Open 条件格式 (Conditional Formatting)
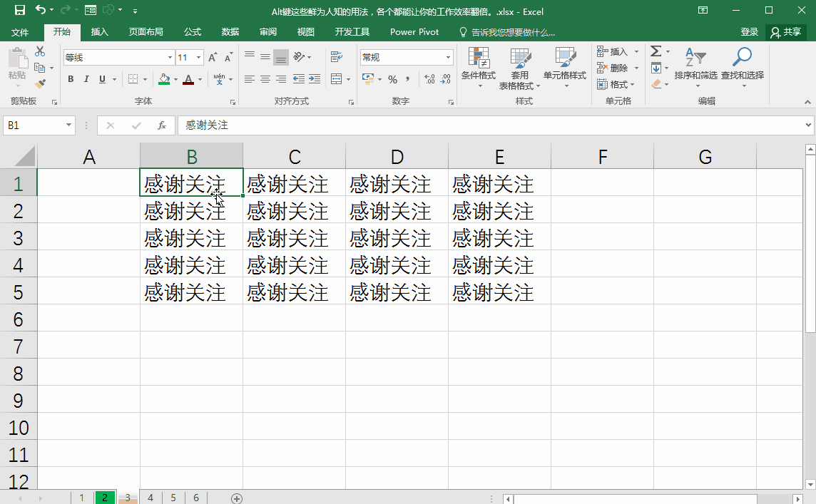Viewport: 816px width, 504px height. (x=478, y=68)
